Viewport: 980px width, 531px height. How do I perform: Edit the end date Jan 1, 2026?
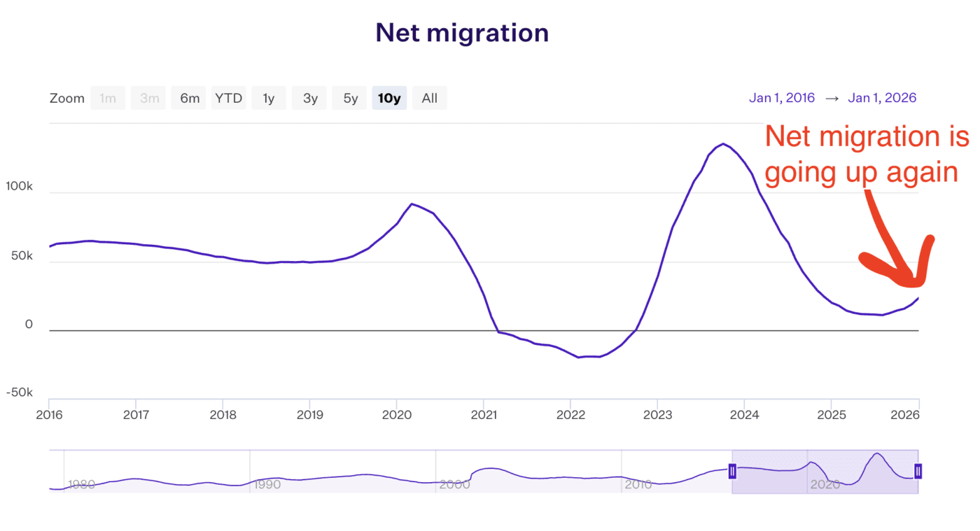click(x=882, y=98)
